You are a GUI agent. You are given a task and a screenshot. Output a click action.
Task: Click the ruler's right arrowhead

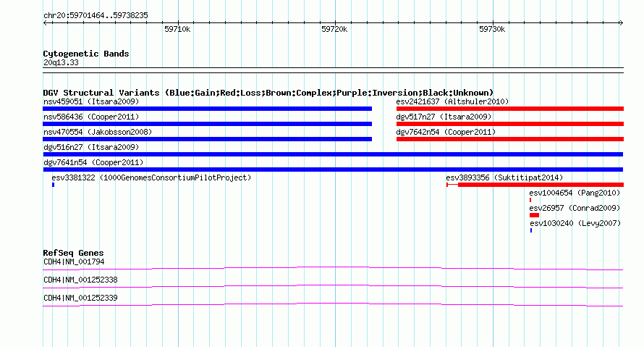pos(621,23)
